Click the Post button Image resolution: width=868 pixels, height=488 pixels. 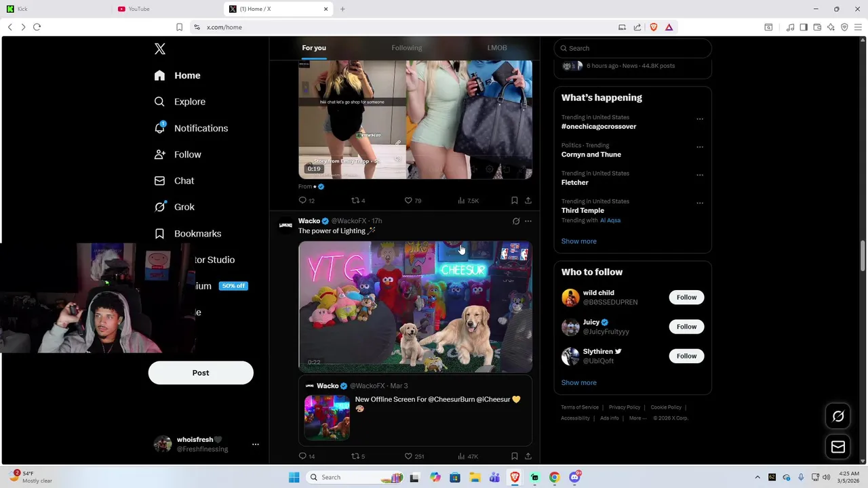(x=201, y=373)
